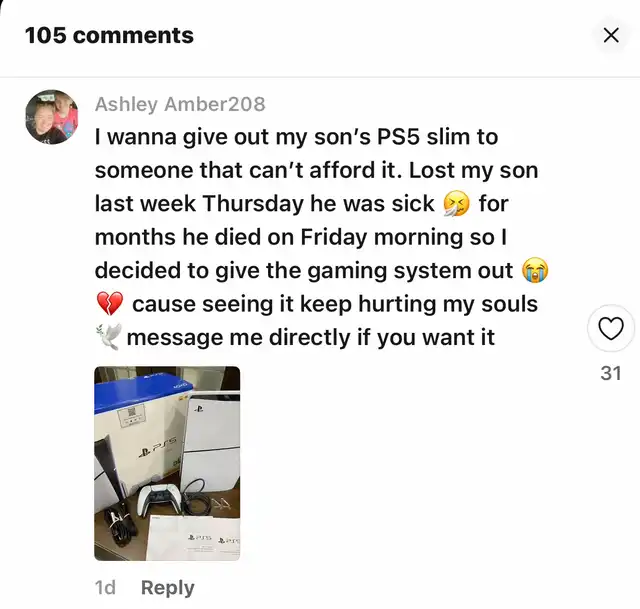This screenshot has width=640, height=609.
Task: Click the '105 comments' header title
Action: point(109,35)
